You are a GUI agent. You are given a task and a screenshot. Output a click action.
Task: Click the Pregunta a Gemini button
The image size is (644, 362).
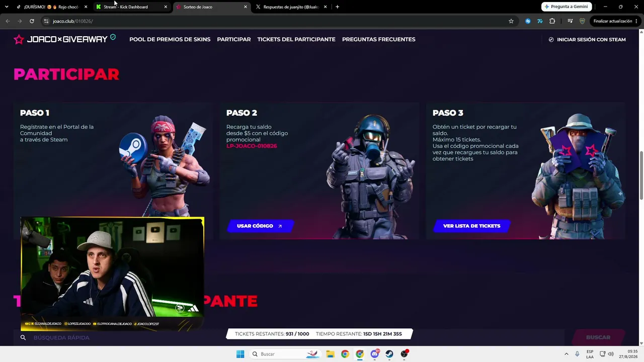(x=567, y=7)
